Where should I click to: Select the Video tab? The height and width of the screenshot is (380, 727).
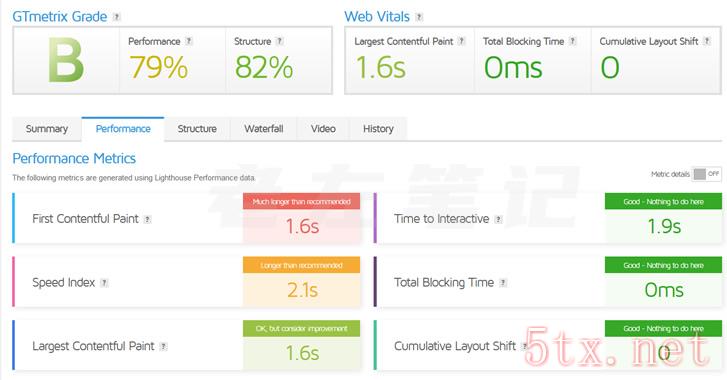(x=323, y=129)
